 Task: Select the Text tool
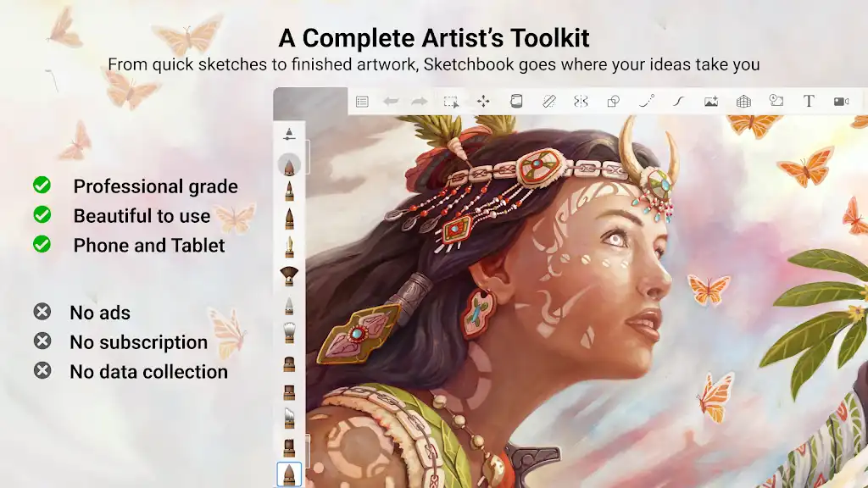[809, 102]
